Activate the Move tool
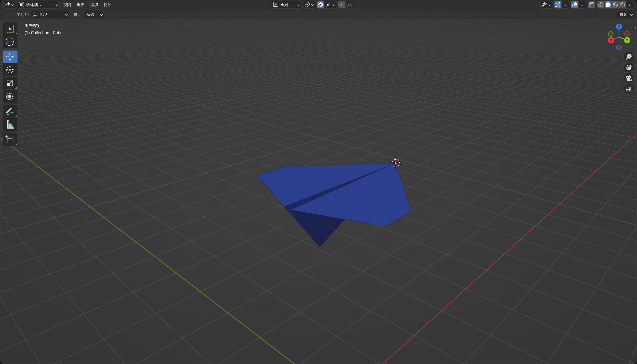637x364 pixels. 10,57
